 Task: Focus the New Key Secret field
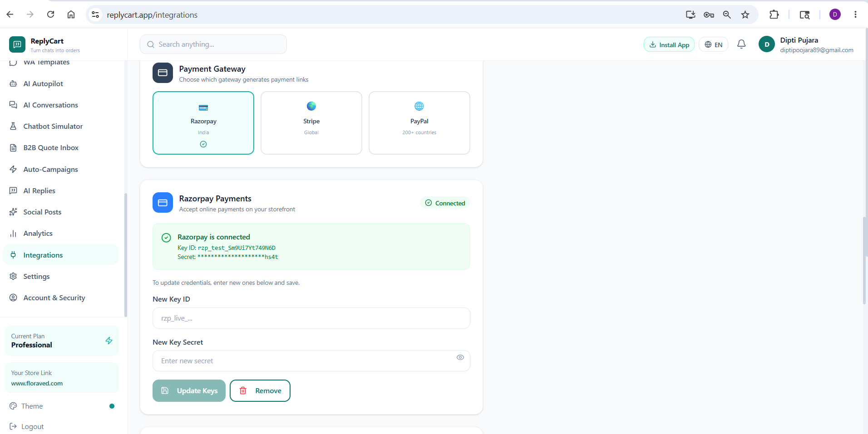(311, 361)
